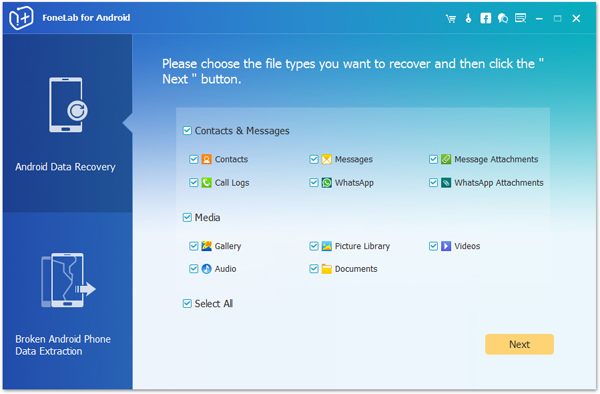Click the Next button
The height and width of the screenshot is (394, 600).
(x=519, y=344)
